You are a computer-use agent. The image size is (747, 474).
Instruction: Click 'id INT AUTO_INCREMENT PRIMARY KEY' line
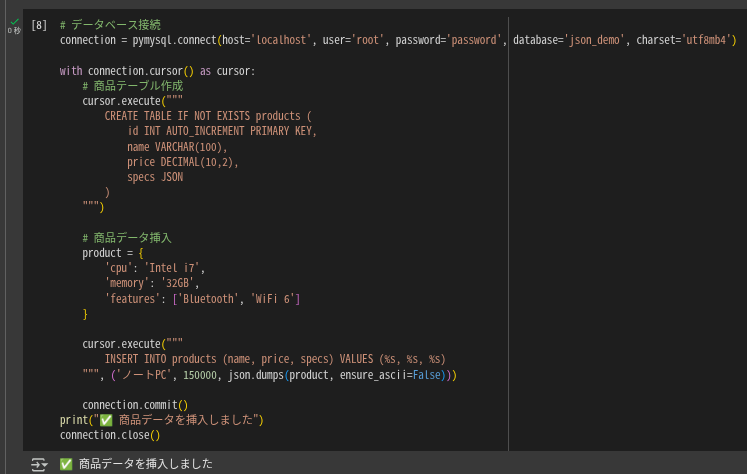point(222,131)
